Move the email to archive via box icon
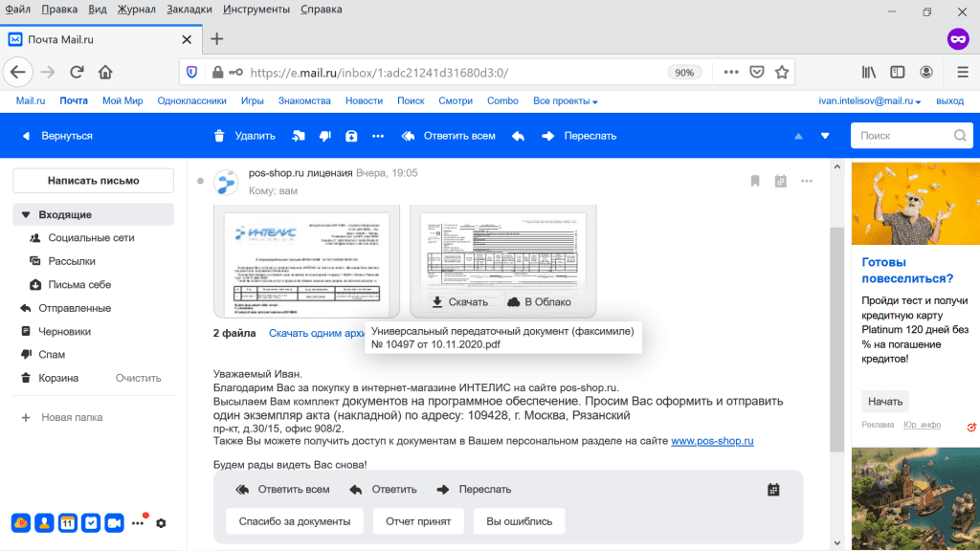 tap(351, 136)
